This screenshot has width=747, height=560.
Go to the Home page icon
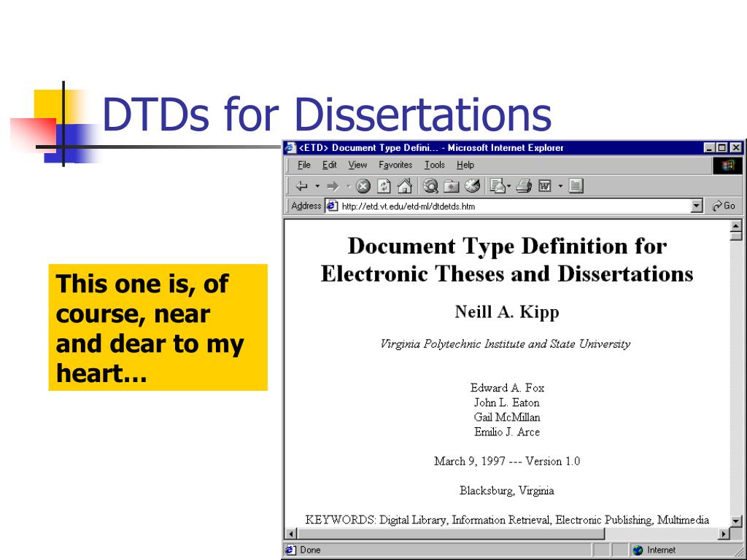point(404,186)
